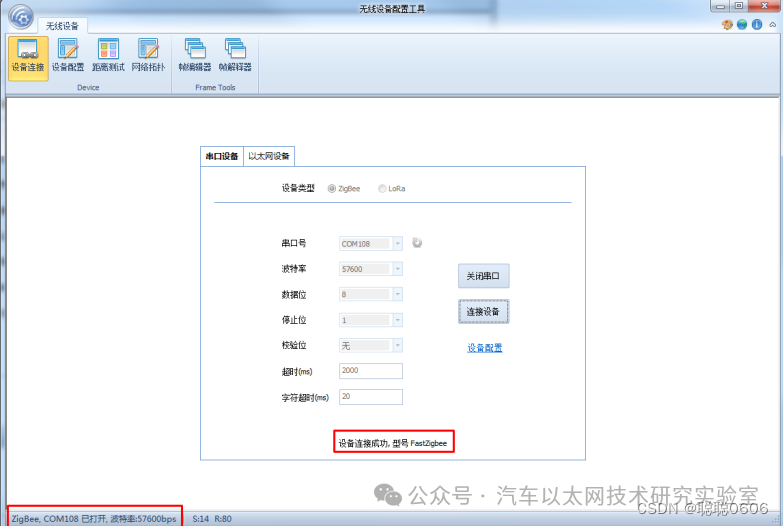This screenshot has height=526, width=783.
Task: Click the 'R:80' status bar counter
Action: point(223,519)
